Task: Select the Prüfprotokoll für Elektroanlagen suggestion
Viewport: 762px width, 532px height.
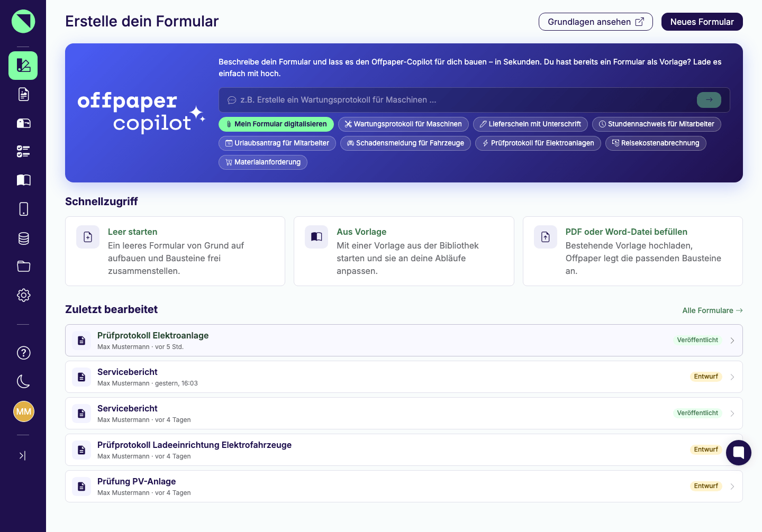Action: coord(538,143)
